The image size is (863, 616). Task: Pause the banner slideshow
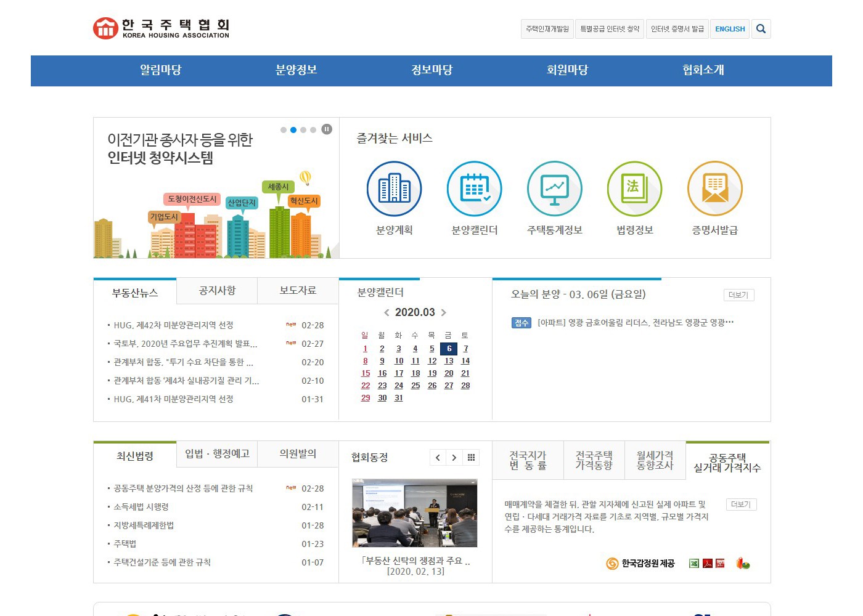[327, 129]
